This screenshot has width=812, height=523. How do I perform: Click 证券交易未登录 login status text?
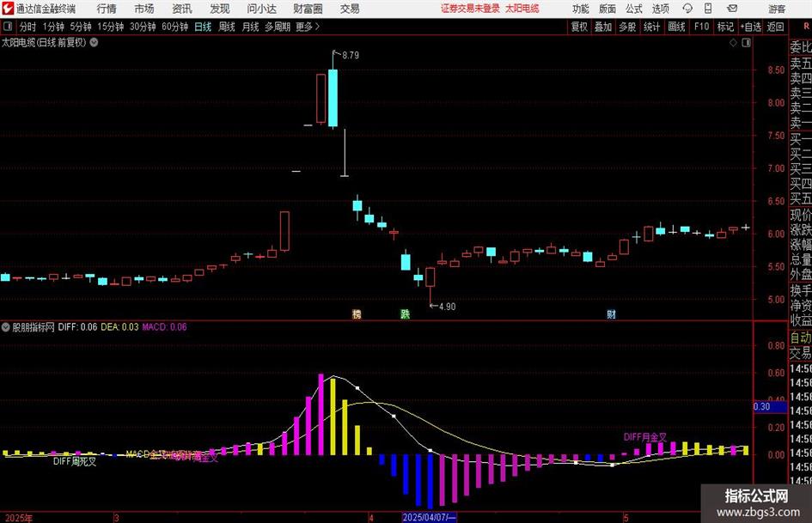click(x=470, y=9)
